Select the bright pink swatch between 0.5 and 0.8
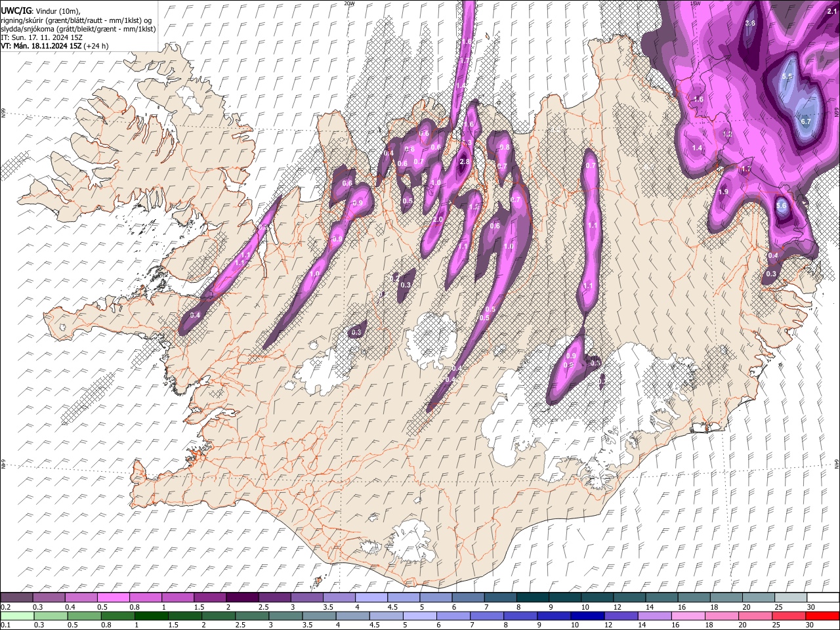 [113, 598]
